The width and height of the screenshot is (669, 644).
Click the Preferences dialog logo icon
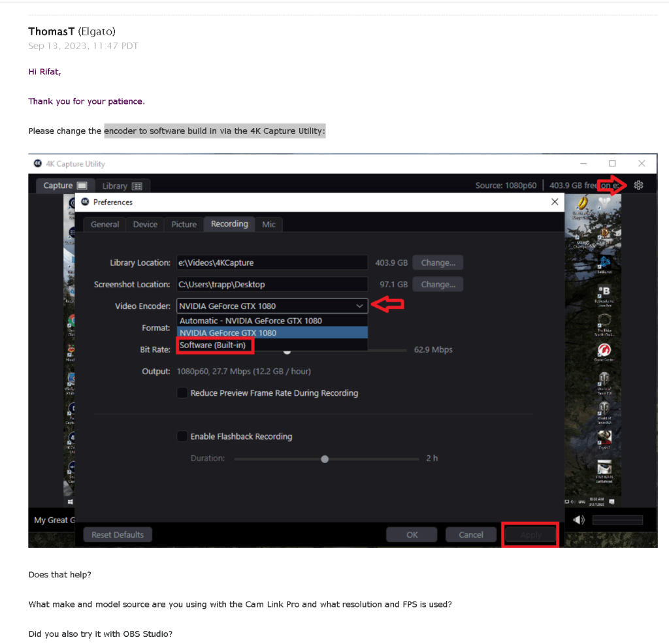(x=85, y=202)
